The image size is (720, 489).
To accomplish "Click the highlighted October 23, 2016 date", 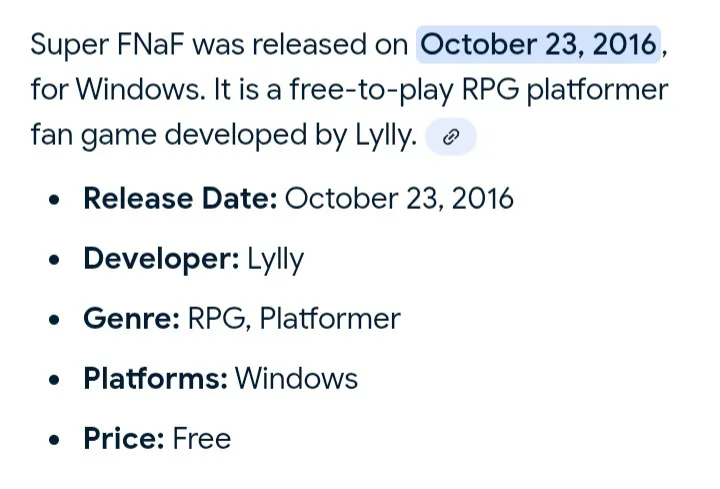I will [x=540, y=44].
